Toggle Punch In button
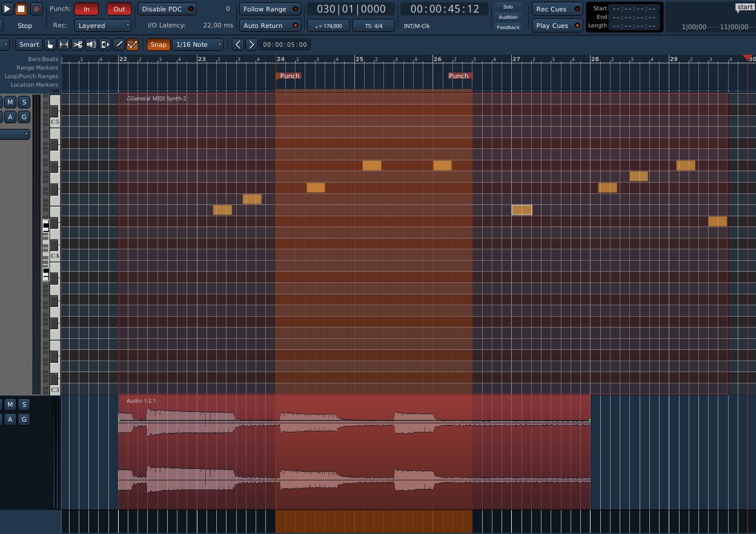Viewport: 756px width, 534px height. 87,9
